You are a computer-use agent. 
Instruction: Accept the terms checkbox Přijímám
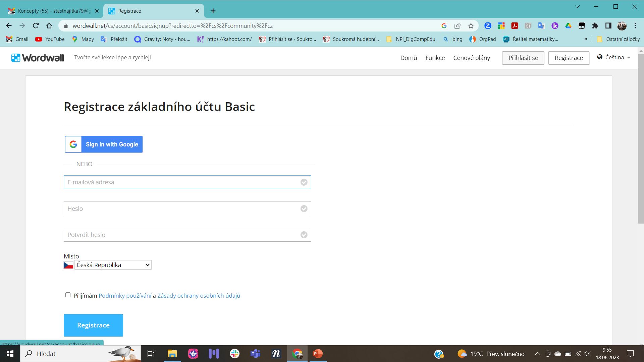(68, 294)
